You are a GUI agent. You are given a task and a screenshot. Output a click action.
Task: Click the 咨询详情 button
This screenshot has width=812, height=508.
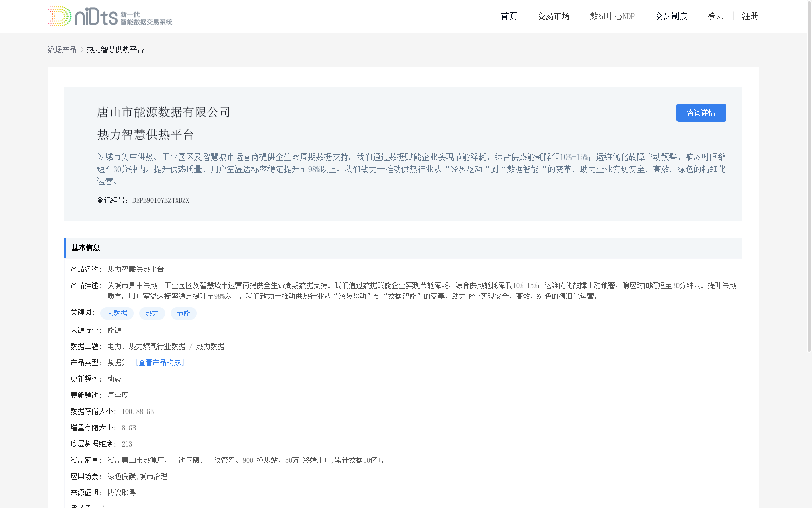pos(701,113)
